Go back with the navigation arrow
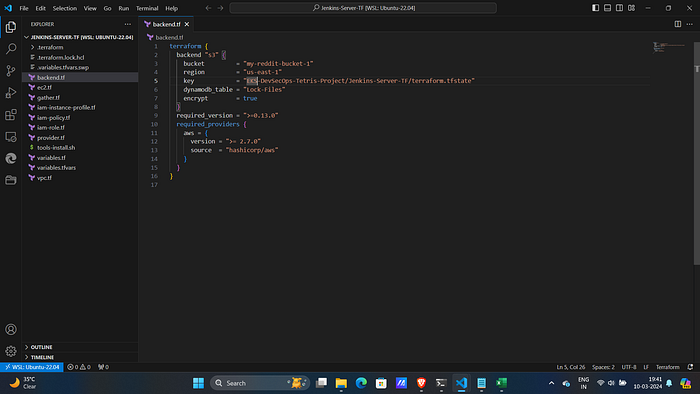 (x=208, y=8)
